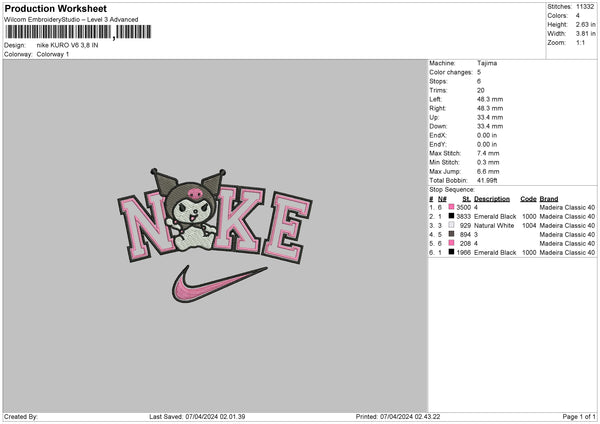
Task: Click the Machine value Tajima
Action: tap(487, 63)
